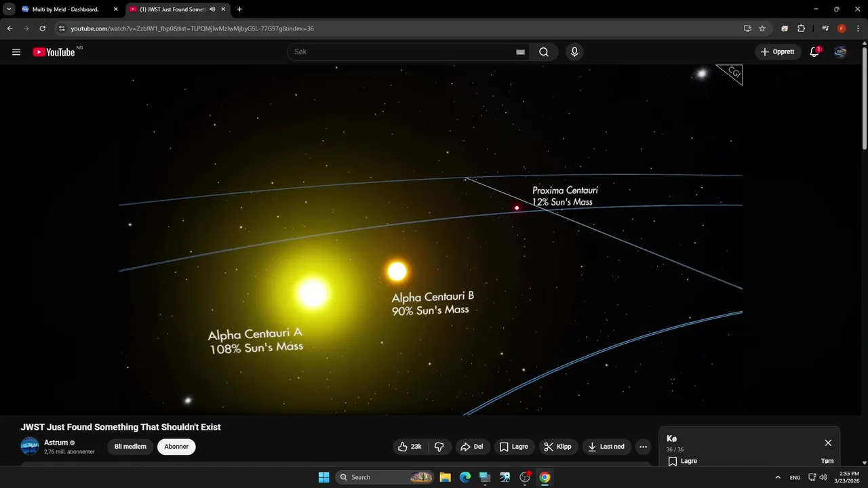This screenshot has height=488, width=868.
Task: Close the Multi by Meld tab
Action: pos(115,9)
